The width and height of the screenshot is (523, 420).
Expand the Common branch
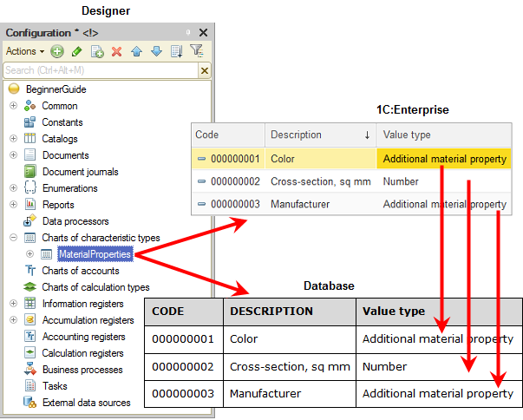click(x=13, y=106)
